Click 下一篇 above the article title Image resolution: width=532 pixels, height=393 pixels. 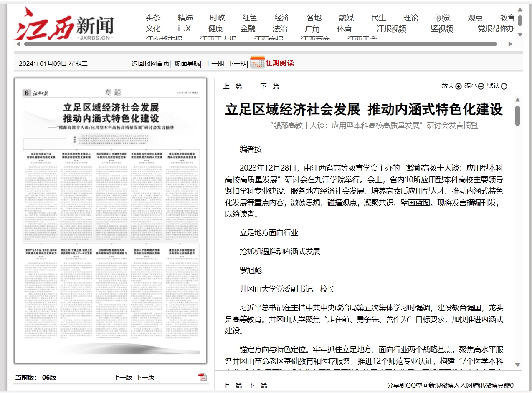(x=270, y=86)
